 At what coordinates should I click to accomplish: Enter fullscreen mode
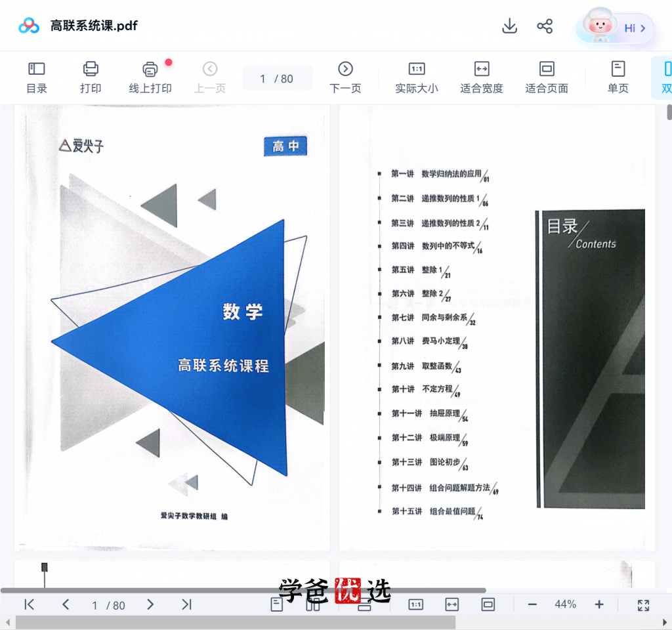643,604
